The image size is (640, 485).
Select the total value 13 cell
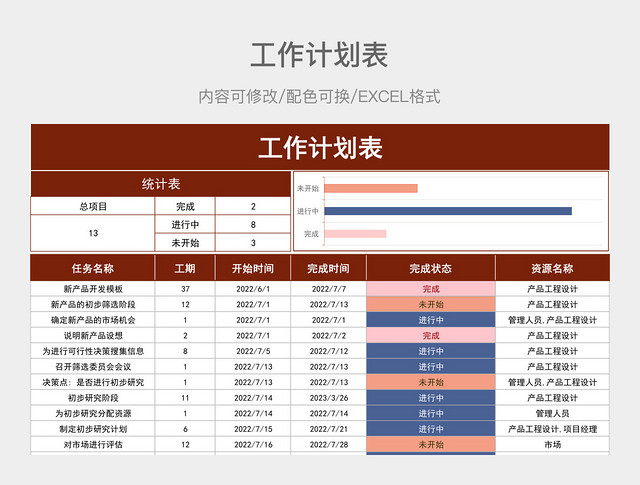93,233
